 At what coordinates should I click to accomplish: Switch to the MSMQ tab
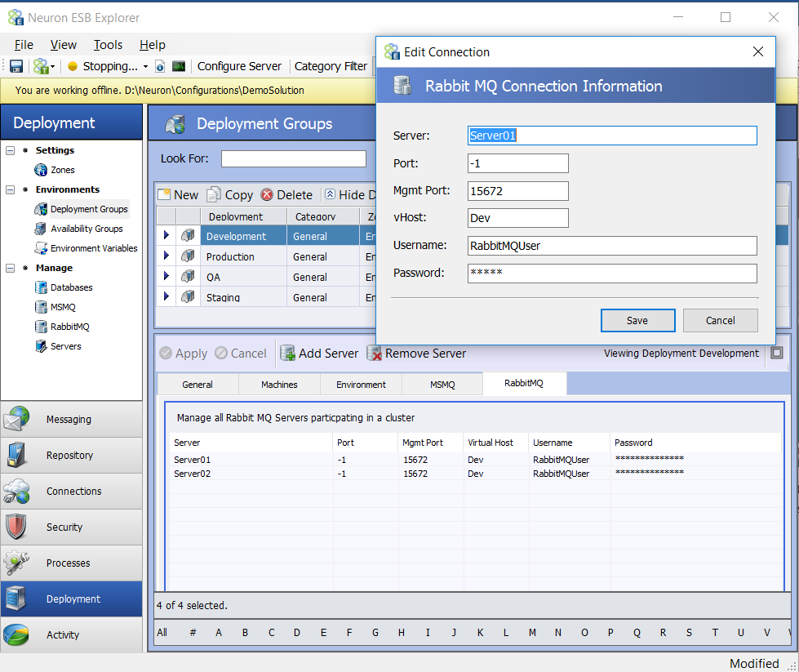[442, 385]
